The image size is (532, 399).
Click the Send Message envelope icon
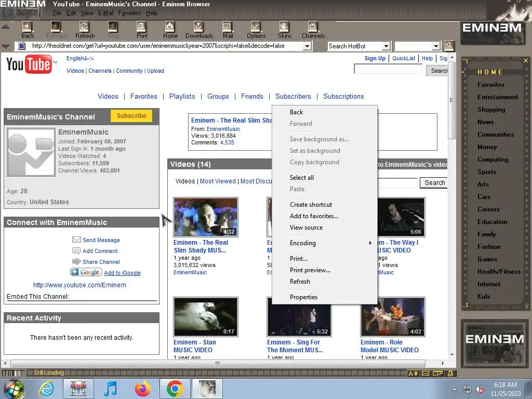pos(76,240)
